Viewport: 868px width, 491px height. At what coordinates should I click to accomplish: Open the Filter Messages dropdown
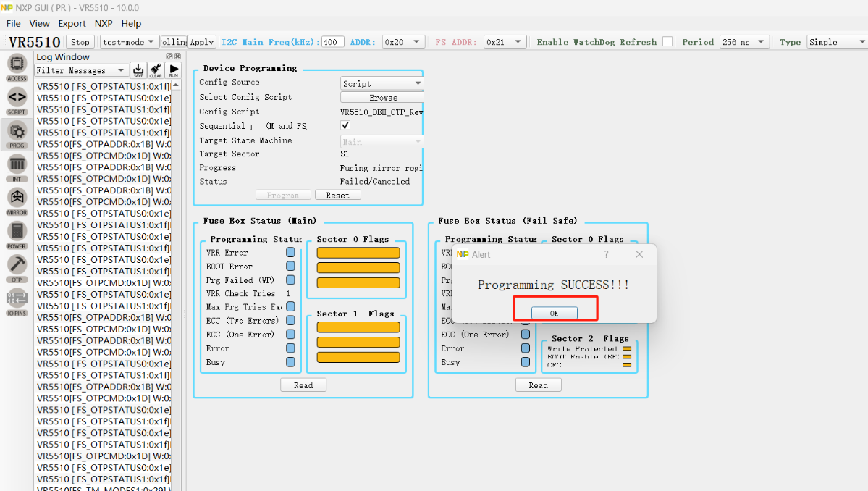point(81,70)
